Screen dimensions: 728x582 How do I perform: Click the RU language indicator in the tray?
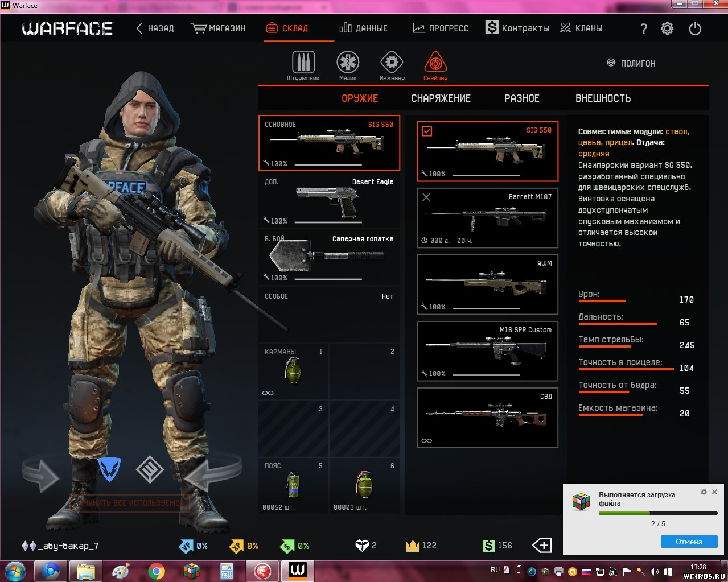(495, 569)
